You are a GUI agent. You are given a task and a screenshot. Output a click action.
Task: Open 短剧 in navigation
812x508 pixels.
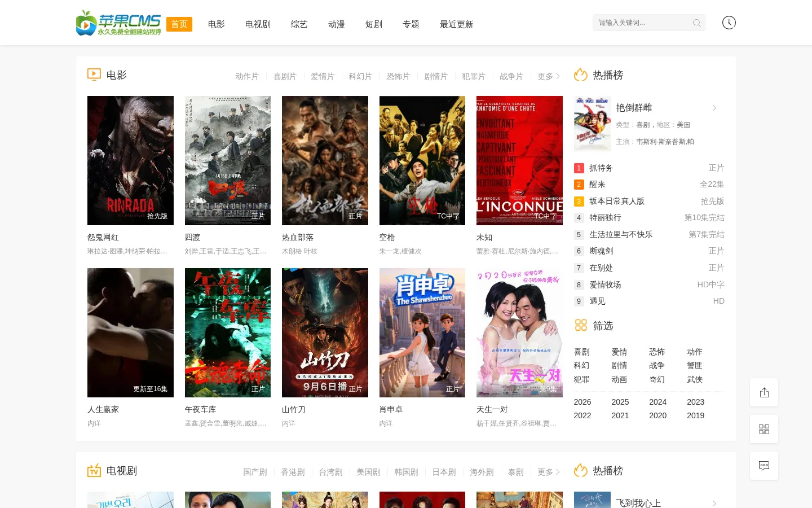click(x=374, y=24)
